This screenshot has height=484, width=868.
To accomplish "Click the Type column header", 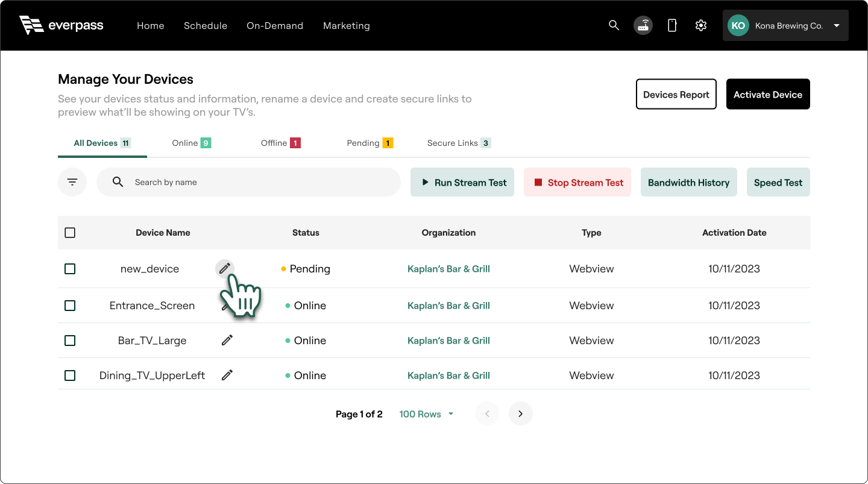I will (x=591, y=233).
